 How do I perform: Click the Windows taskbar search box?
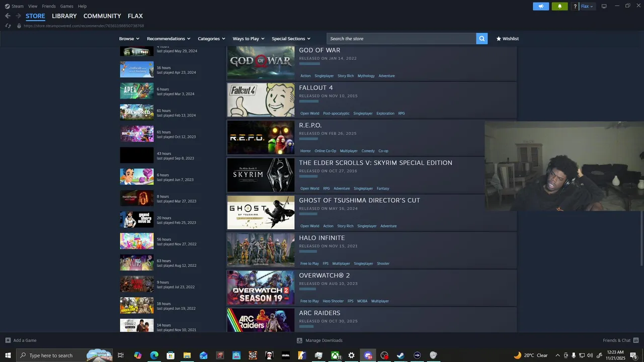pyautogui.click(x=64, y=355)
